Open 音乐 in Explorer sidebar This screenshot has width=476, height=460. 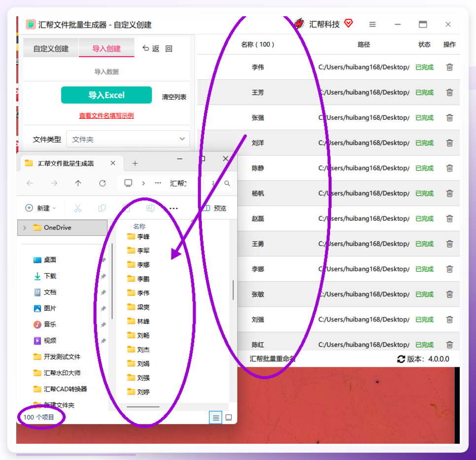(50, 324)
